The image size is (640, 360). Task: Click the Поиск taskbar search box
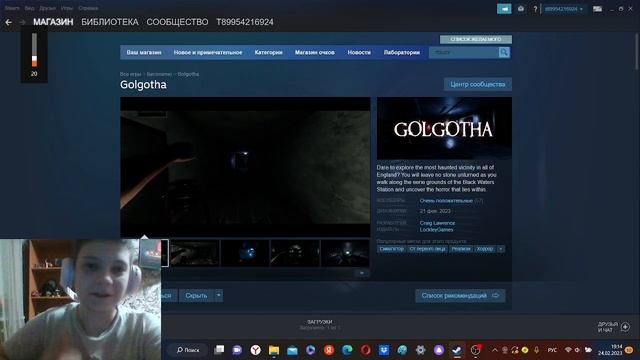pyautogui.click(x=188, y=350)
